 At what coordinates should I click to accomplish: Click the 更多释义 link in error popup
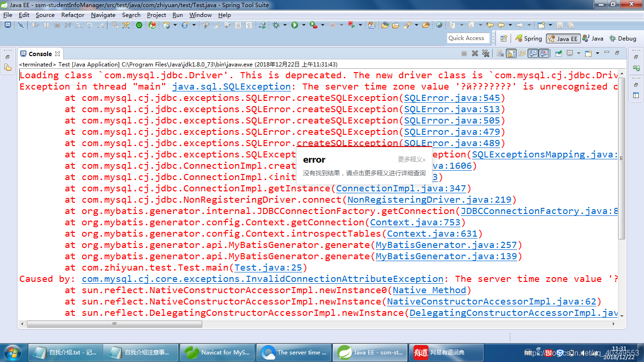(x=412, y=160)
